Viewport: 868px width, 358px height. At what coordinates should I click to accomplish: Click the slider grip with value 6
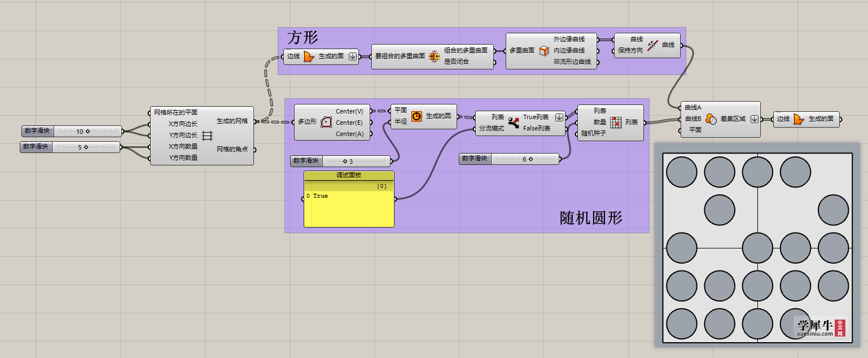pyautogui.click(x=531, y=159)
